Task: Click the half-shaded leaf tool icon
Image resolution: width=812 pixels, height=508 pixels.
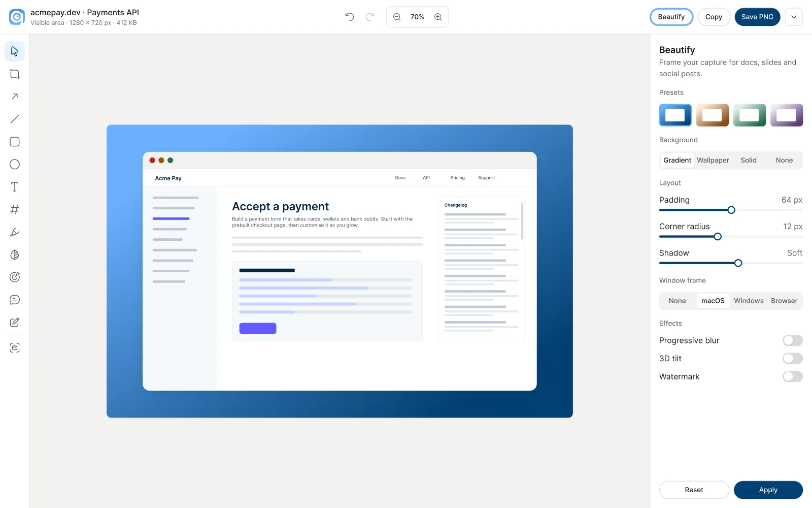Action: pyautogui.click(x=15, y=255)
